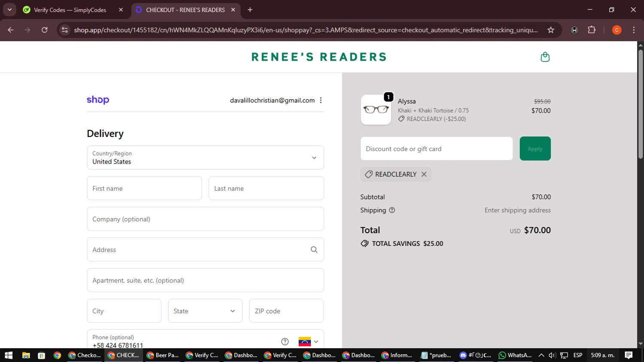Close the CHECKOUT Renee's Readers tab

point(233,9)
